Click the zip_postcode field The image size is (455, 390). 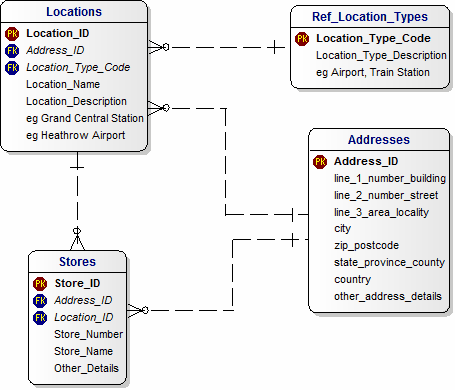point(366,246)
